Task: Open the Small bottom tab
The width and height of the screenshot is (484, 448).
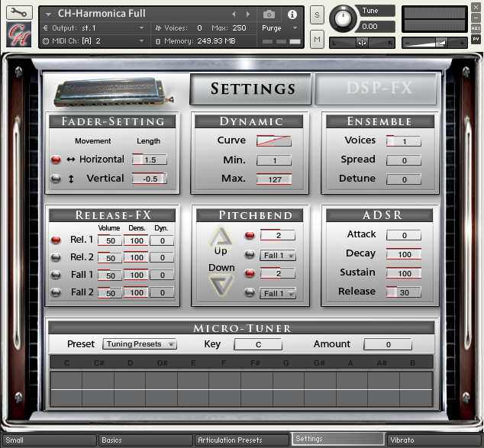Action: click(x=50, y=440)
